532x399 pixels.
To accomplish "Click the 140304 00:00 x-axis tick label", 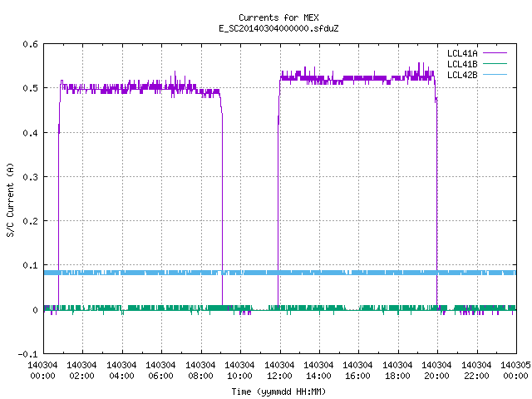I will coord(42,371).
